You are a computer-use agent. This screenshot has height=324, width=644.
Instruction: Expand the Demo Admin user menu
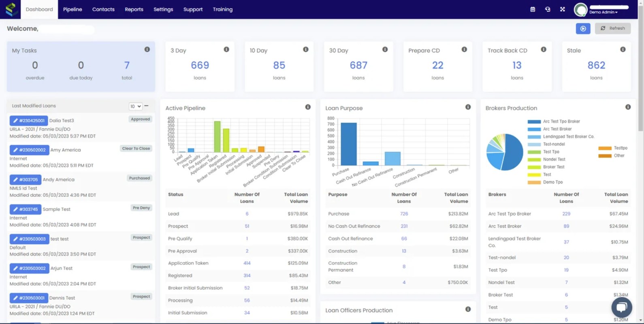click(603, 12)
